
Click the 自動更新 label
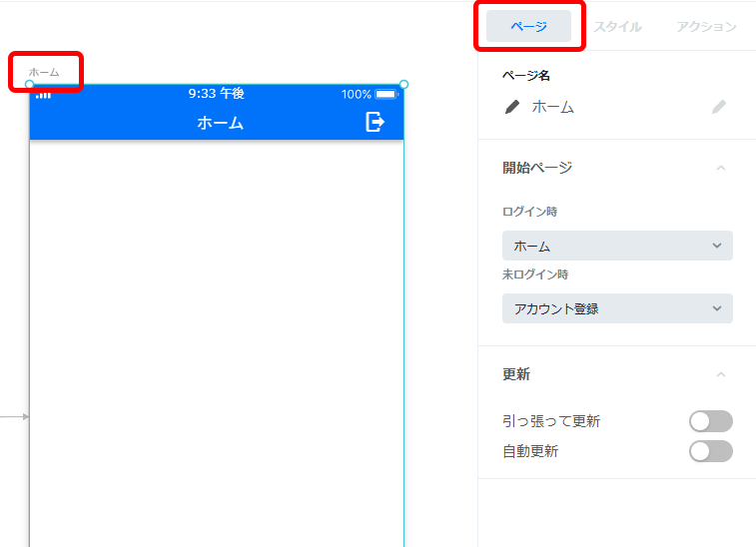[x=530, y=451]
